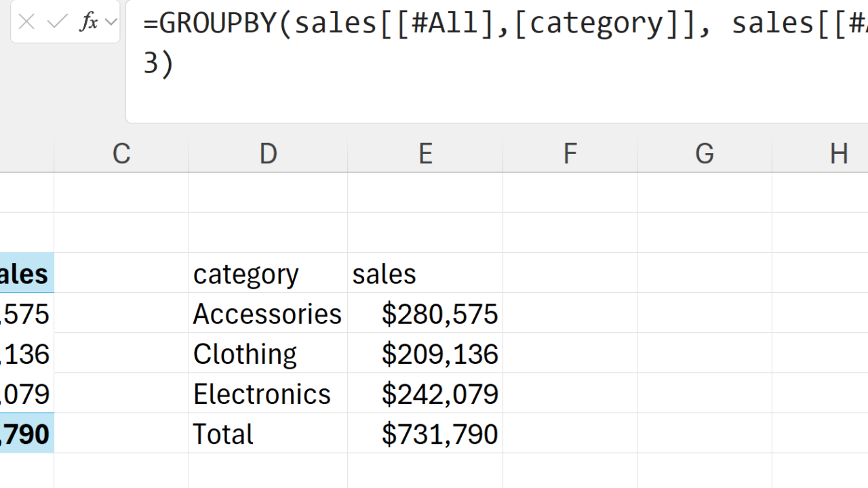Select the Accessories cell
The image size is (868, 488).
(268, 314)
